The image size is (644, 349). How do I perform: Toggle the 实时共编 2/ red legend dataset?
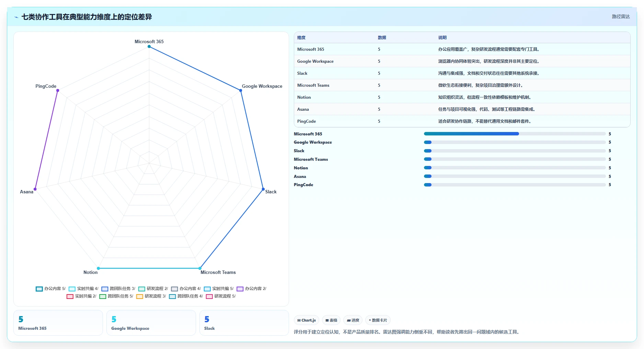click(81, 296)
